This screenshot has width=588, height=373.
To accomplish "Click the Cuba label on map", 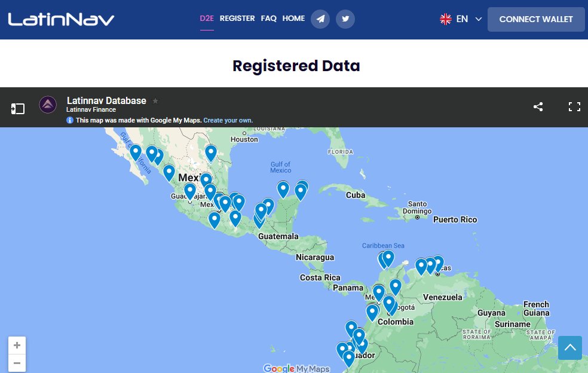I will 356,195.
